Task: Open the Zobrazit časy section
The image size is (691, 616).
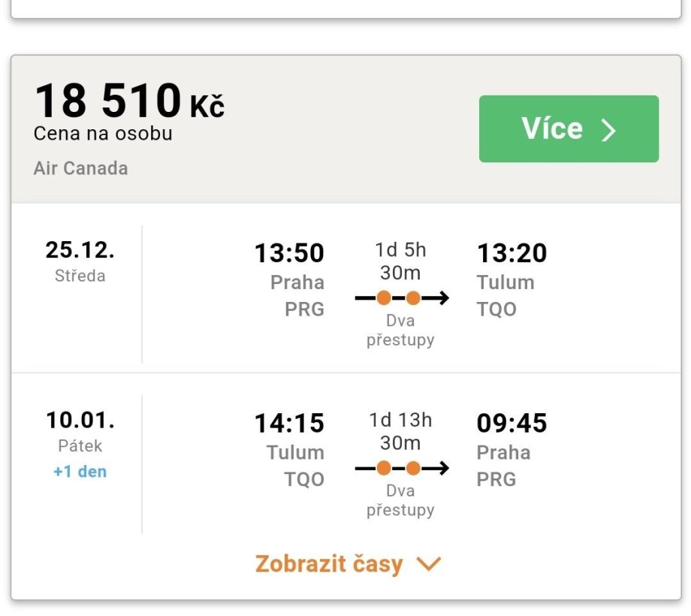Action: [329, 564]
